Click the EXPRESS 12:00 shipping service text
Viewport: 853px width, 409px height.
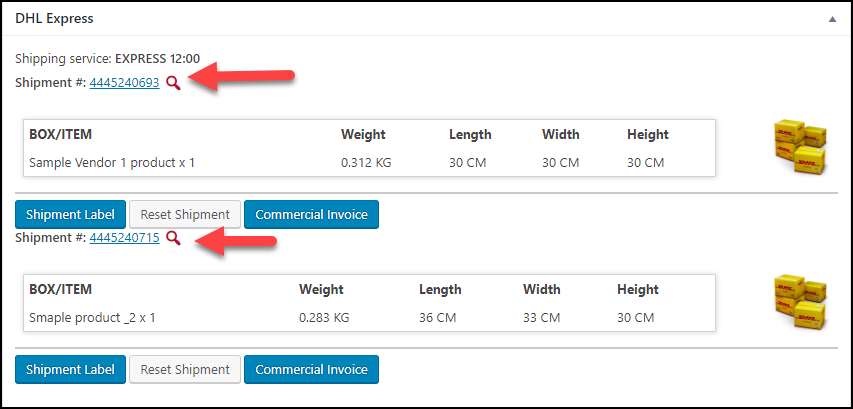(x=157, y=58)
